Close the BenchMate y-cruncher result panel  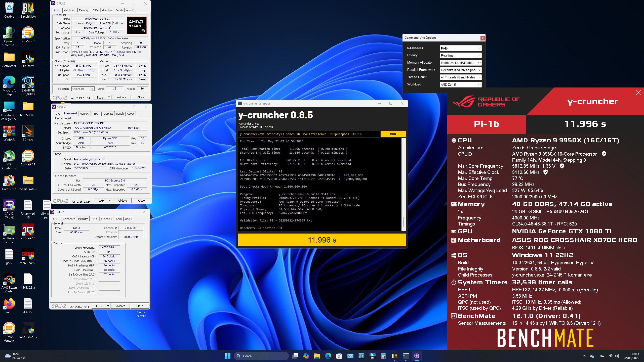tap(638, 93)
